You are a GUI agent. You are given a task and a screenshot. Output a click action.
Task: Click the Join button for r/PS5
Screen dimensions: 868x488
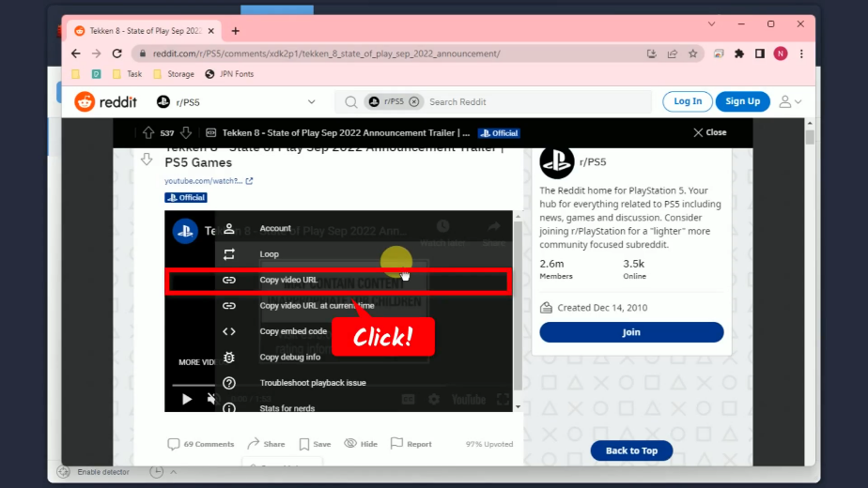631,332
